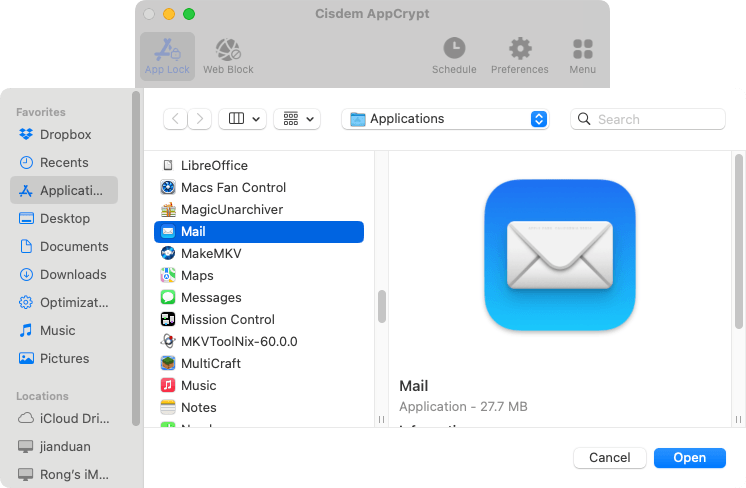
Task: Click the preview pane scrollbar
Action: (738, 242)
